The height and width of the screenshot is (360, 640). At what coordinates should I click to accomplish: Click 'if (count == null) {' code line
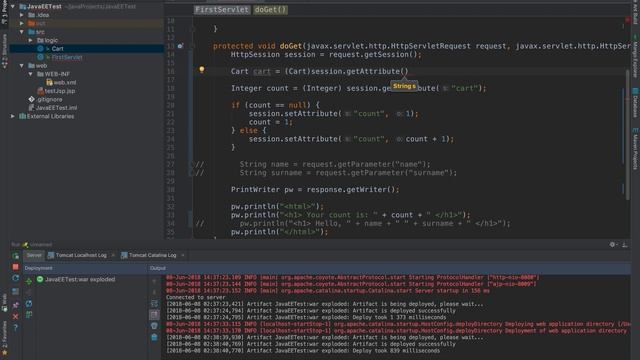(276, 105)
